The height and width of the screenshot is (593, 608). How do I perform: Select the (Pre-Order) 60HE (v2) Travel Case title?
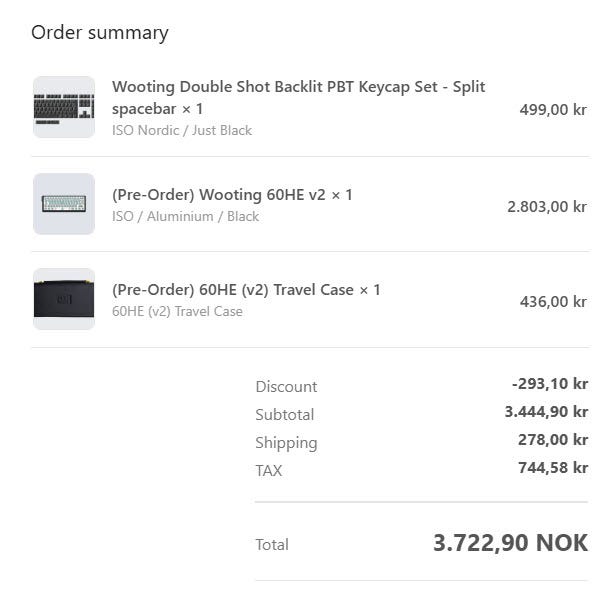[246, 289]
